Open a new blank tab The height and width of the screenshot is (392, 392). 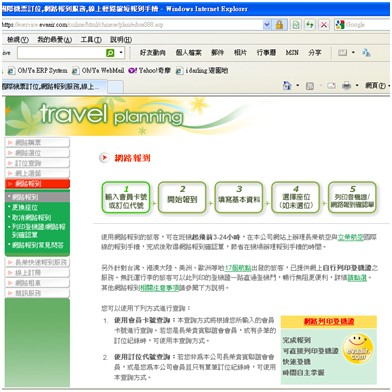click(x=115, y=87)
